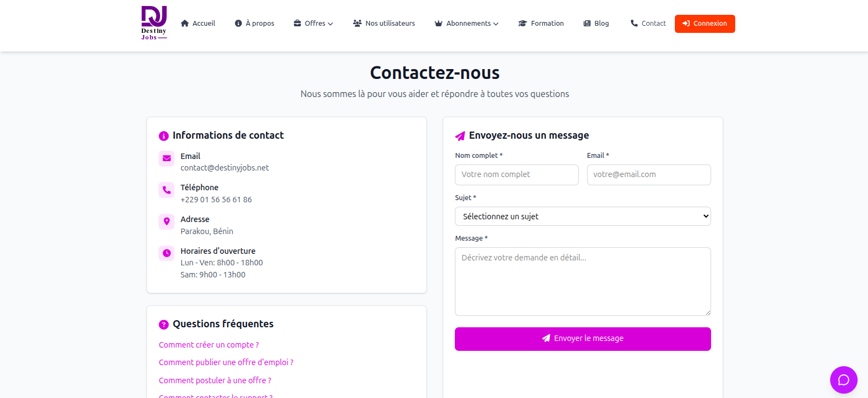Click the pink envelope Email icon
This screenshot has width=868, height=398.
tap(167, 158)
